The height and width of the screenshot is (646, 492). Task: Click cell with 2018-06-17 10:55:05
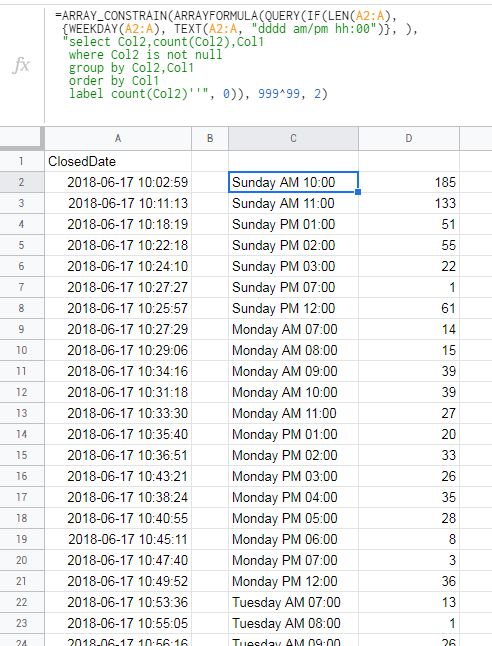pyautogui.click(x=118, y=623)
